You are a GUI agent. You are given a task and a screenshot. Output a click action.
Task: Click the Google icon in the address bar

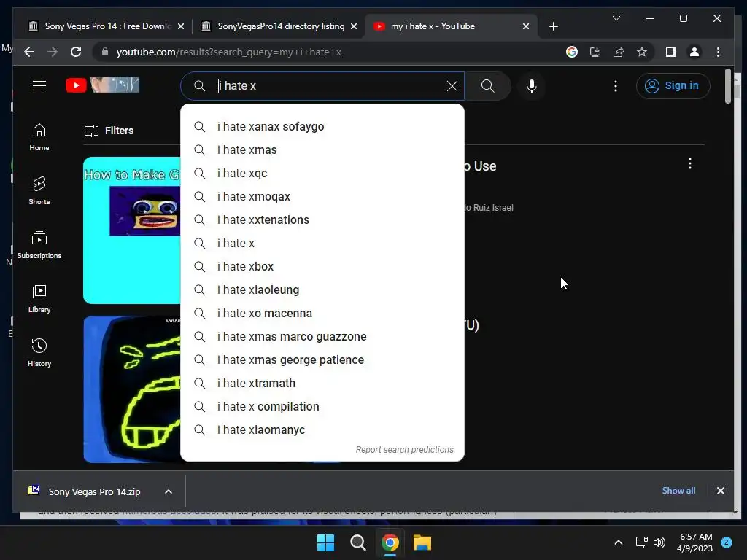pos(572,52)
